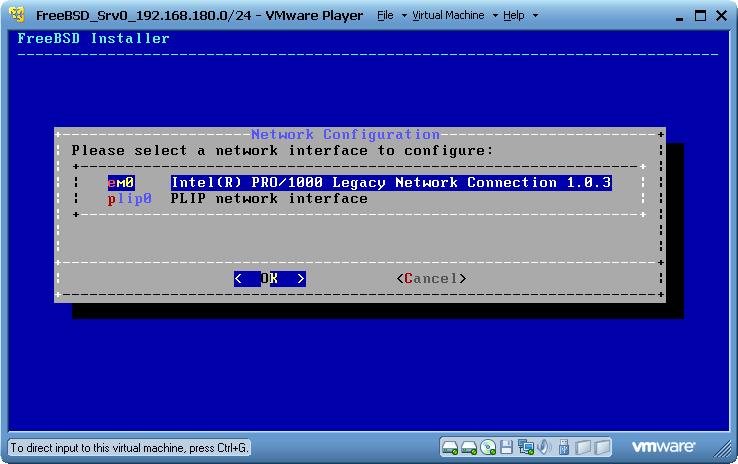Click the vmware logo in status bar
This screenshot has width=738, height=464.
pos(663,446)
